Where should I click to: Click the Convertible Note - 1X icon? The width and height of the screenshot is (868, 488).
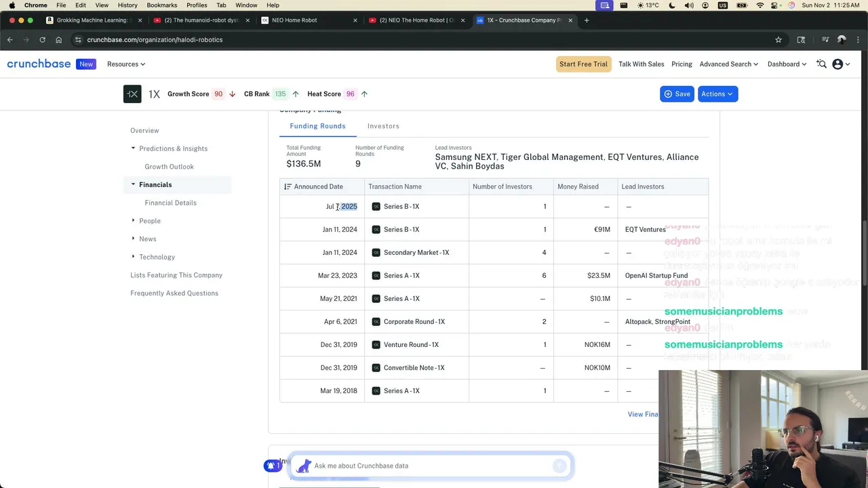point(376,368)
